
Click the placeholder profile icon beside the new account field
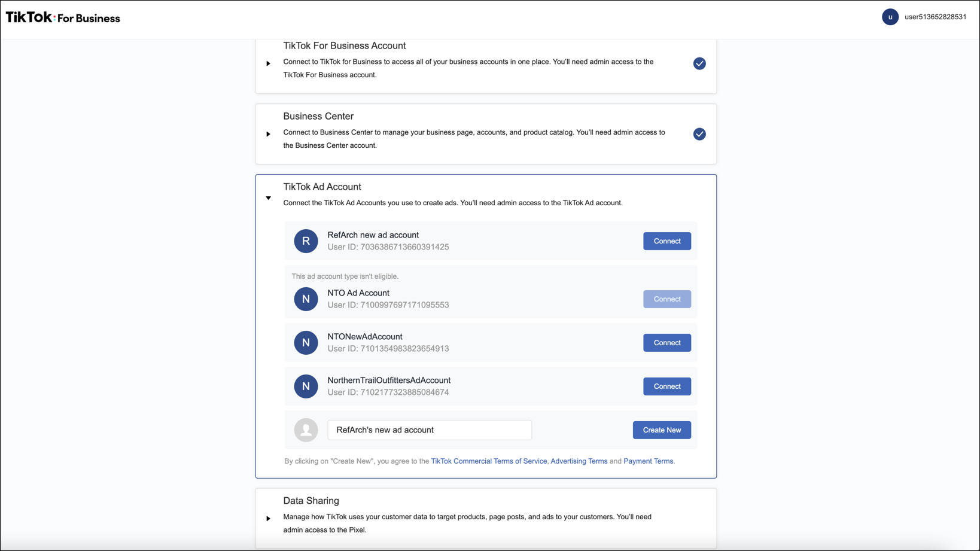point(306,430)
